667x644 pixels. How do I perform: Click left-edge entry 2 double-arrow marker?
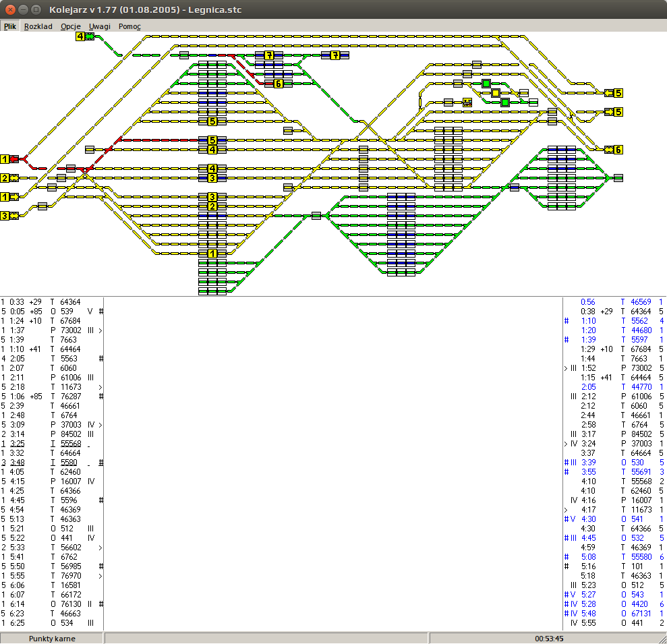point(9,178)
